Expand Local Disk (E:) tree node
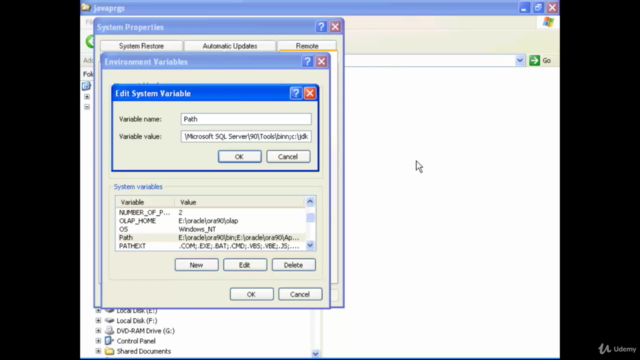The width and height of the screenshot is (640, 360). click(98, 311)
